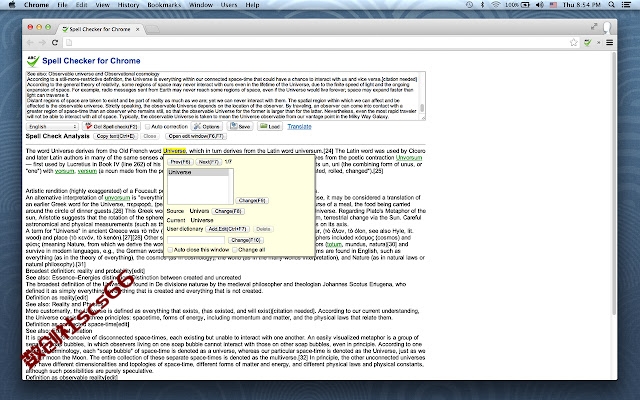Click Copy text(Ctrl+E) button
Screen dimensions: 640x400
116,136
